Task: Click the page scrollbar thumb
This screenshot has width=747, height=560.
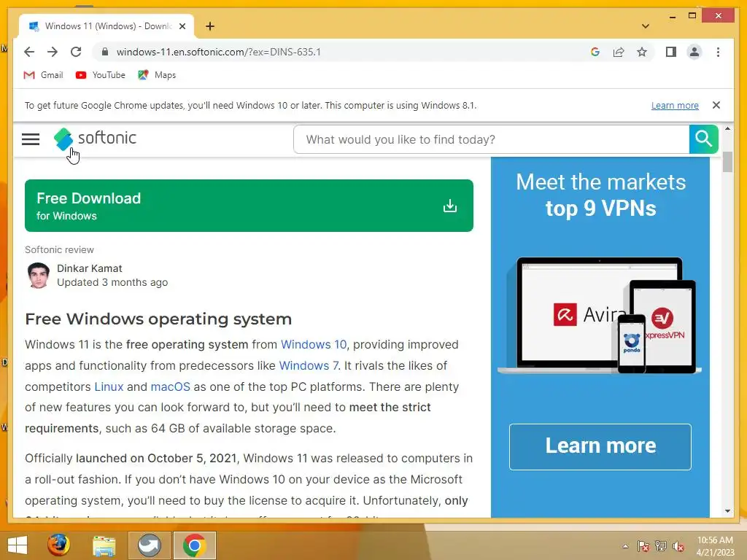Action: [x=727, y=162]
